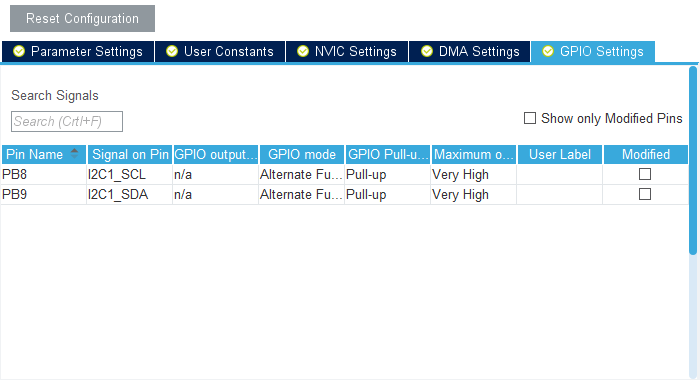Click the NVIC Settings check icon

click(303, 51)
